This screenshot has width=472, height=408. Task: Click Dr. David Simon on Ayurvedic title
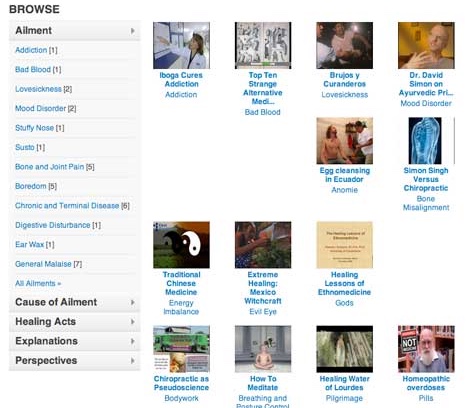tap(426, 84)
